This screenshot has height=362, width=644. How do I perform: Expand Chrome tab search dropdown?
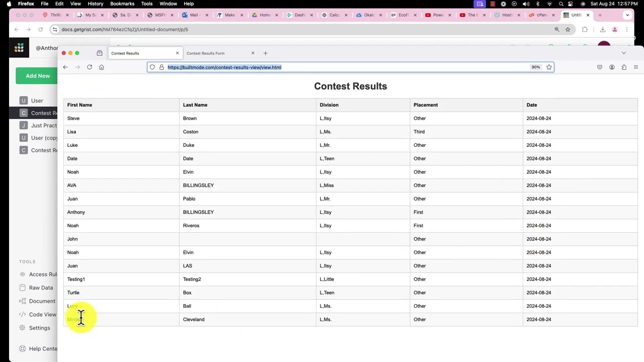(x=627, y=15)
